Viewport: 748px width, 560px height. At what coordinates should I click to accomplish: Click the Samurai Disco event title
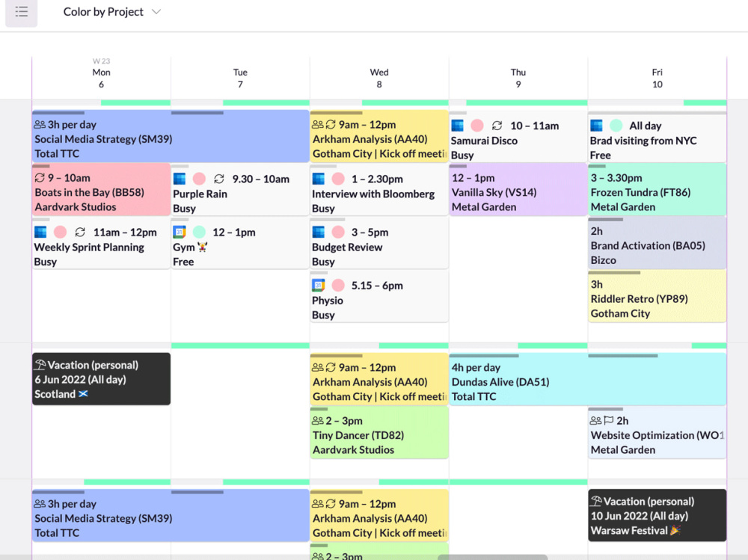pyautogui.click(x=484, y=141)
